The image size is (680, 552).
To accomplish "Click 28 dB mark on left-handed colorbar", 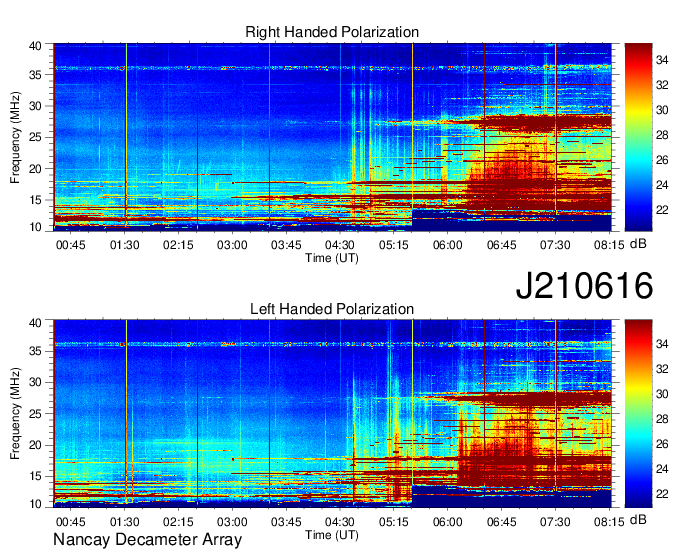I will (x=662, y=419).
